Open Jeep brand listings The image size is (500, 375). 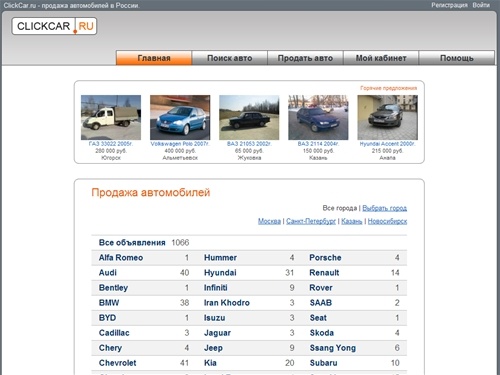tap(213, 348)
